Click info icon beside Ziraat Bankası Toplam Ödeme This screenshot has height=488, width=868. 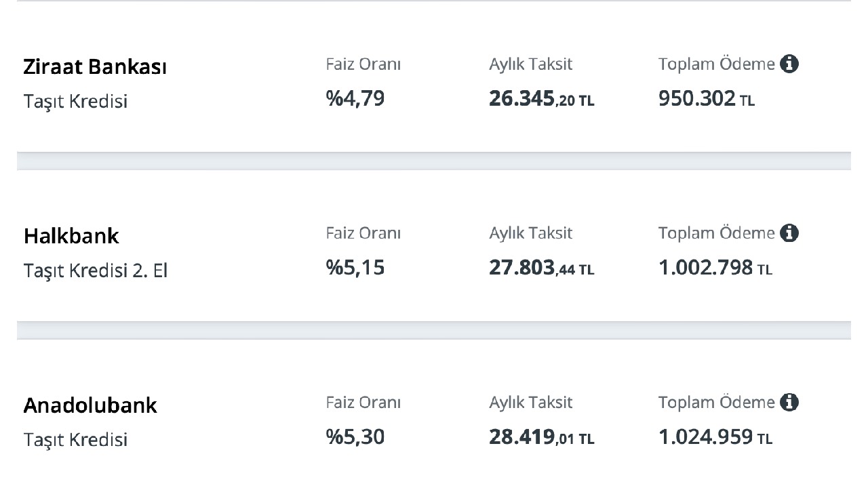[x=789, y=64]
